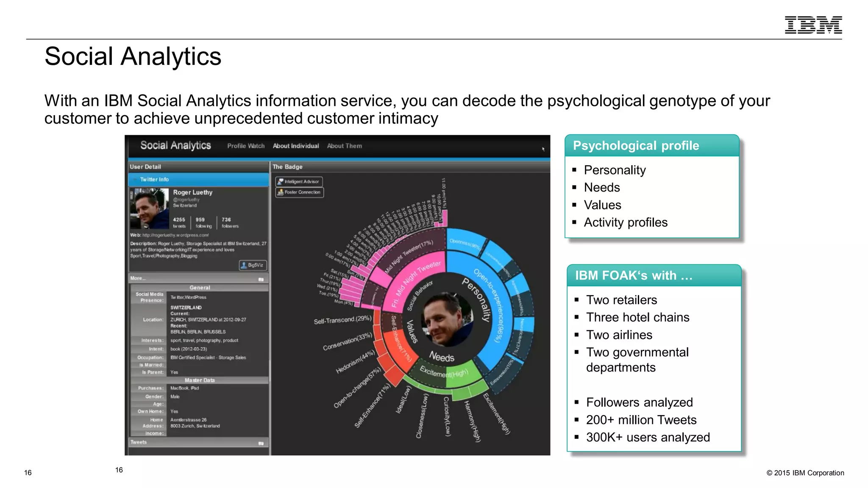This screenshot has height=488, width=868.
Task: Select the Values label in the chart
Action: tap(412, 331)
